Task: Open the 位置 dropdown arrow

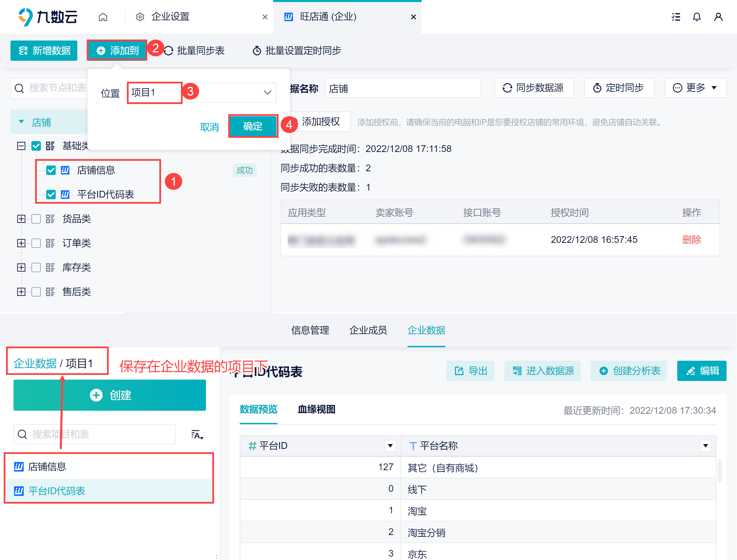Action: (x=268, y=93)
